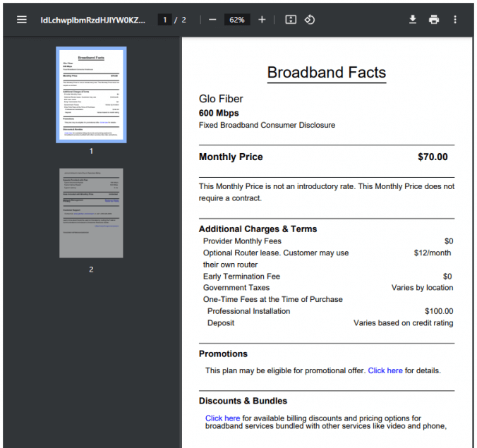This screenshot has width=477, height=448.
Task: Open the 'Click here' billing discounts link
Action: (222, 418)
